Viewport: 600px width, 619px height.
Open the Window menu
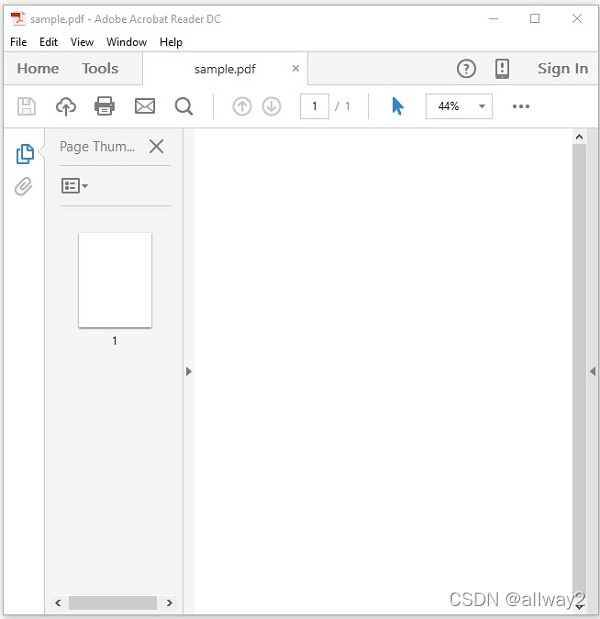pyautogui.click(x=127, y=42)
